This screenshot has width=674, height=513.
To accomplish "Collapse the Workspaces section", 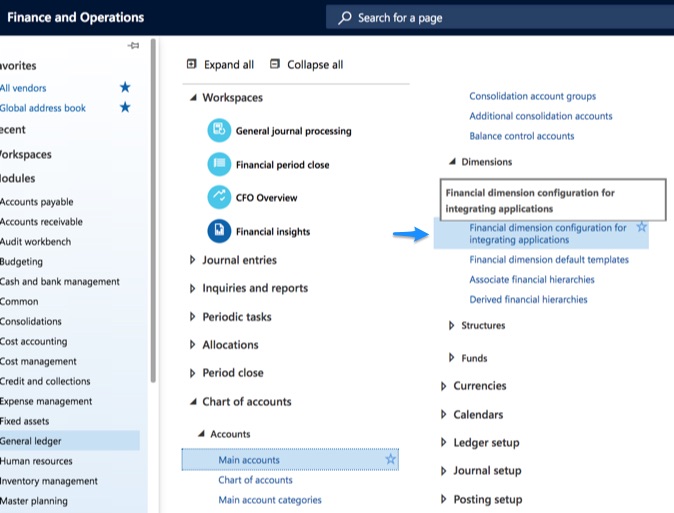I will [193, 98].
